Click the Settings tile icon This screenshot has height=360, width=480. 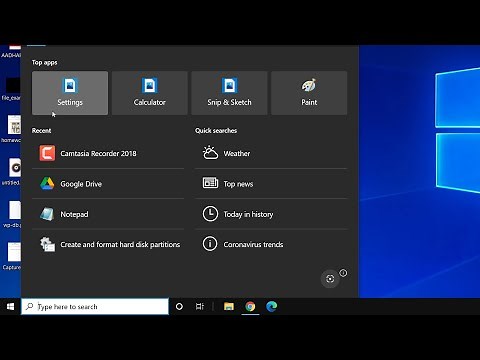(x=70, y=85)
